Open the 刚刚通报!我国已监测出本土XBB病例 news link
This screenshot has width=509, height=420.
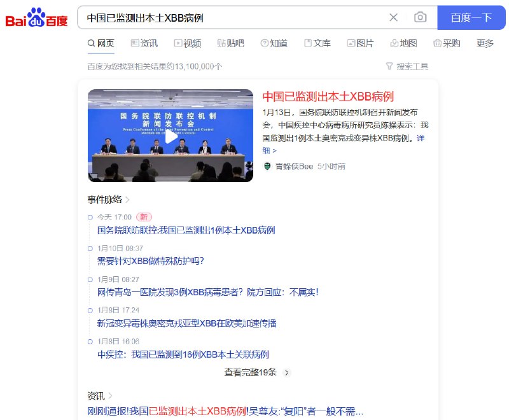[225, 412]
